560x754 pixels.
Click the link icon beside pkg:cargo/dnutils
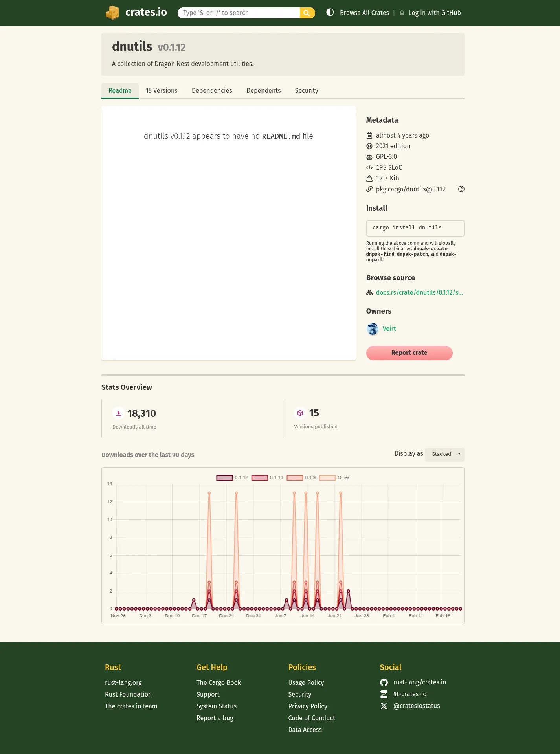pyautogui.click(x=369, y=189)
